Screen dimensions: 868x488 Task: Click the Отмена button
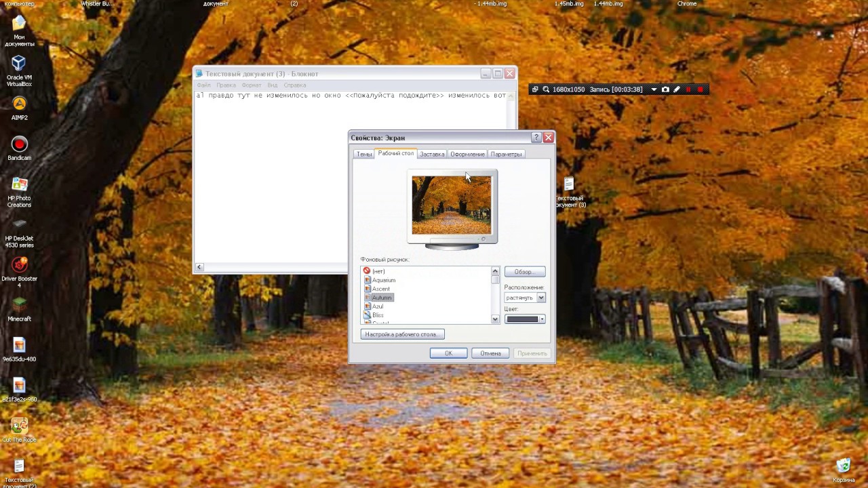pos(490,353)
